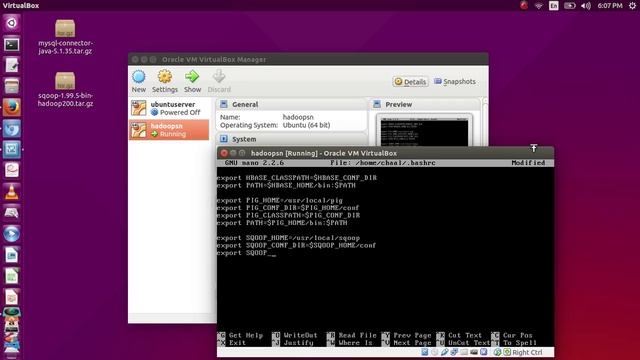640x360 pixels.
Task: Open LibreOffice Impress dock icon
Action: click(11, 297)
